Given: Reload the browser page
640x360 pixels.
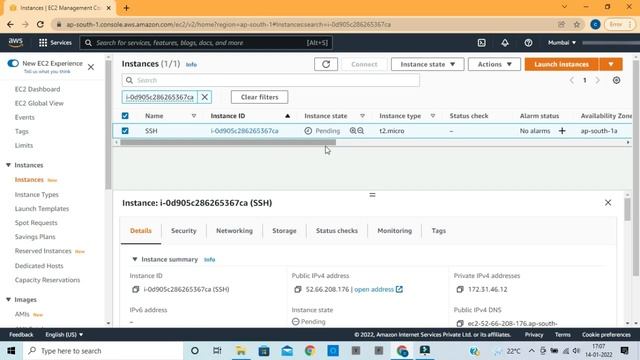Looking at the screenshot, I should (40, 24).
